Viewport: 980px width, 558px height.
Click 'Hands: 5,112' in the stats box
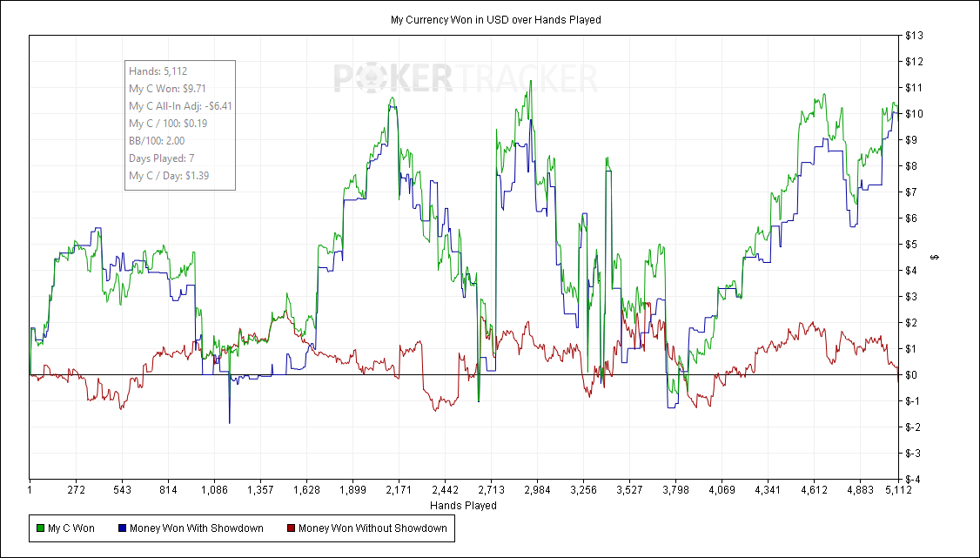pos(158,71)
